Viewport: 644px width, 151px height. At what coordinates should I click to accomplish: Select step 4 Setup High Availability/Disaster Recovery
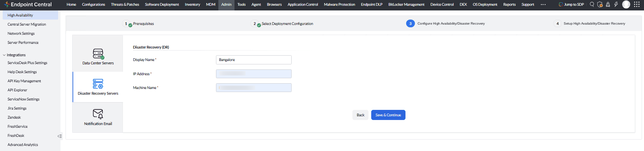pyautogui.click(x=590, y=24)
